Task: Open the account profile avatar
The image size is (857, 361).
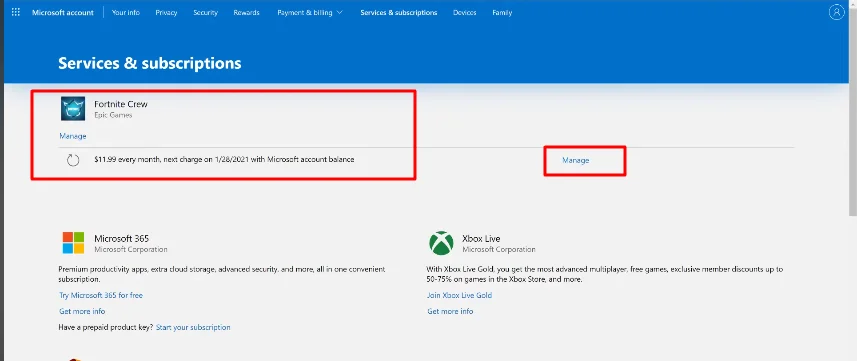Action: tap(836, 12)
